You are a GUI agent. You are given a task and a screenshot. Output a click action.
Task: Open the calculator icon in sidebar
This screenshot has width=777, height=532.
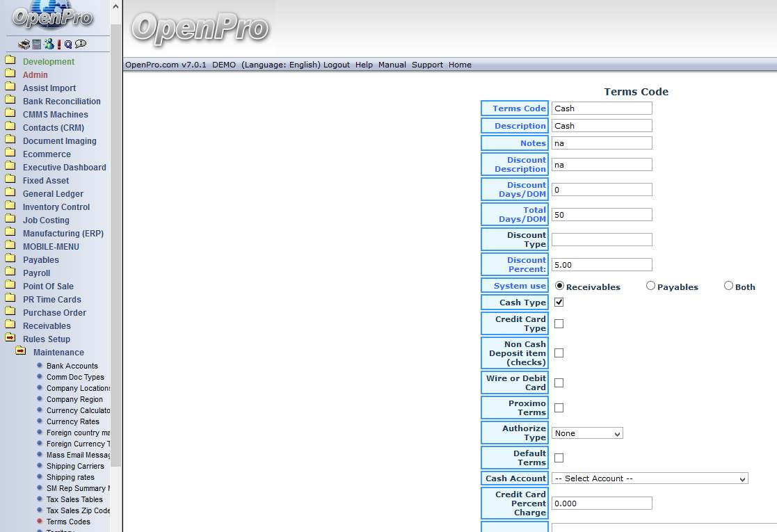36,45
